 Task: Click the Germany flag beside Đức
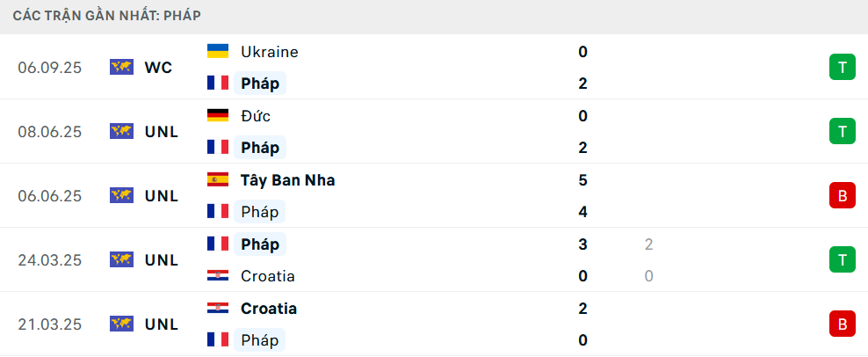[218, 115]
